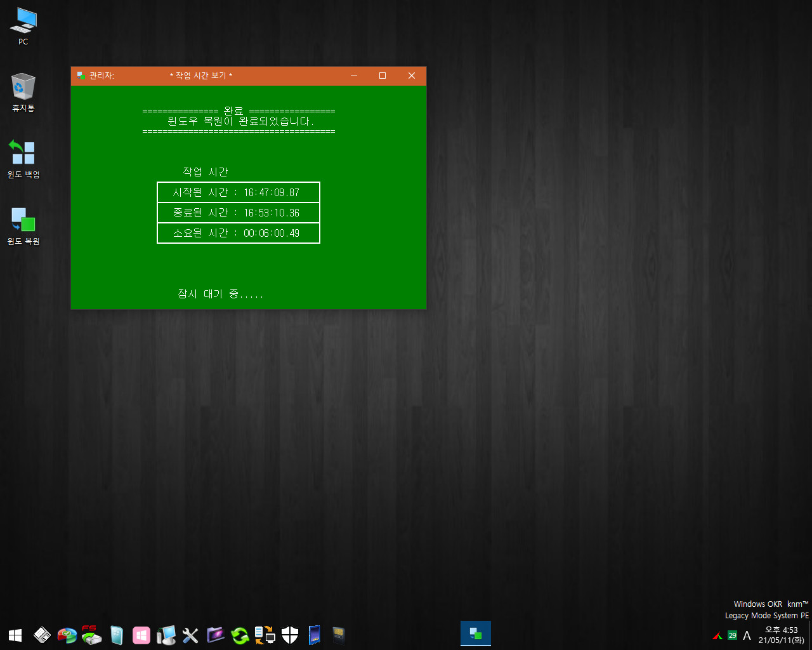This screenshot has width=812, height=650.
Task: Open the purple folder taskbar icon
Action: pyautogui.click(x=216, y=635)
